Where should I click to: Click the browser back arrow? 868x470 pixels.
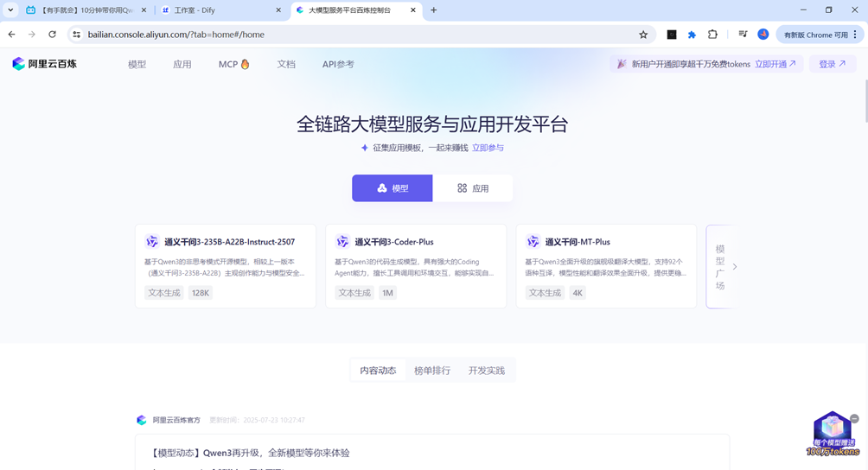tap(11, 35)
